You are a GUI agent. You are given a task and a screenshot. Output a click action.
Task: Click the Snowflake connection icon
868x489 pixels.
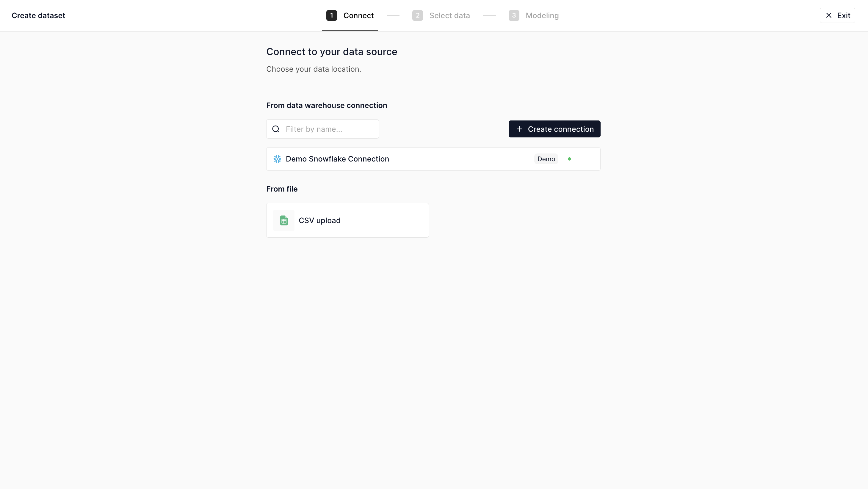(277, 159)
